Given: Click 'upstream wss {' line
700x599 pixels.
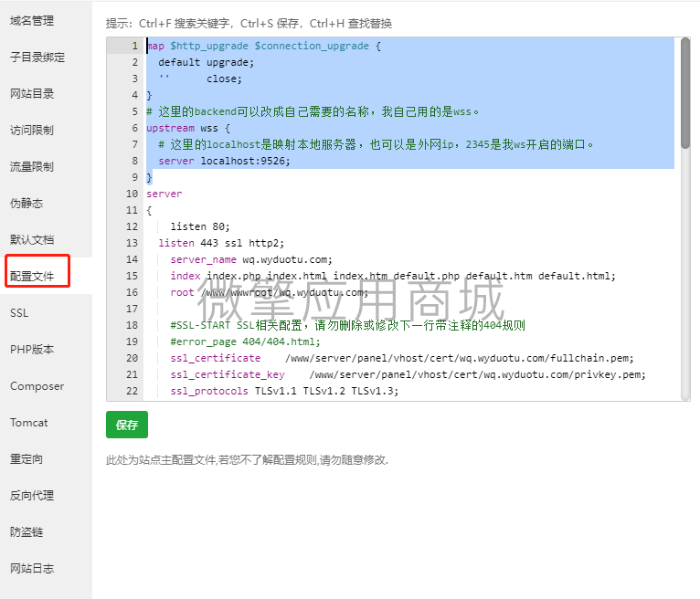Looking at the screenshot, I should point(188,129).
